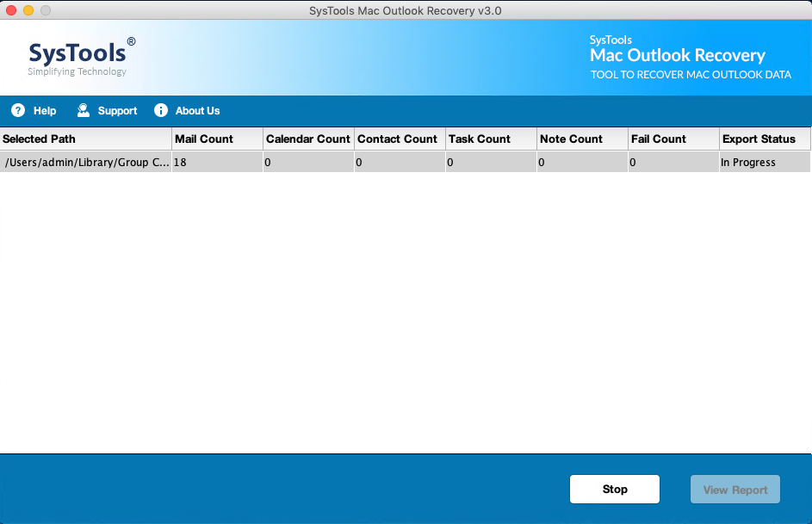Click the In Progress status cell
This screenshot has width=812, height=524.
765,163
